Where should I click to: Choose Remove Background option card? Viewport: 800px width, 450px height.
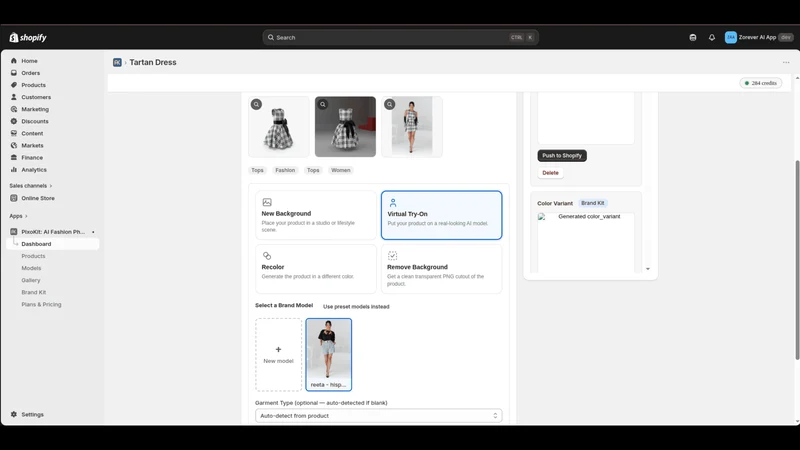(441, 269)
